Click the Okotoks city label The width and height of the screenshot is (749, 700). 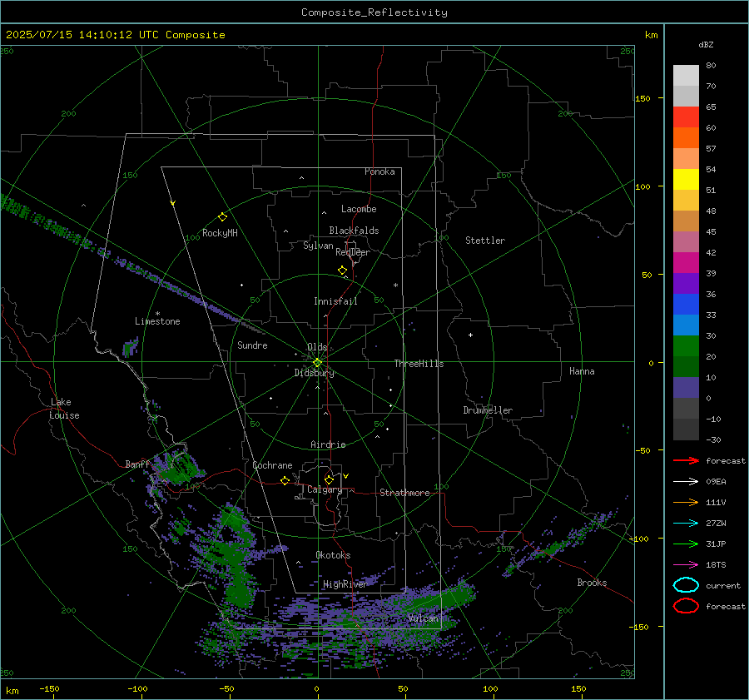pyautogui.click(x=333, y=555)
